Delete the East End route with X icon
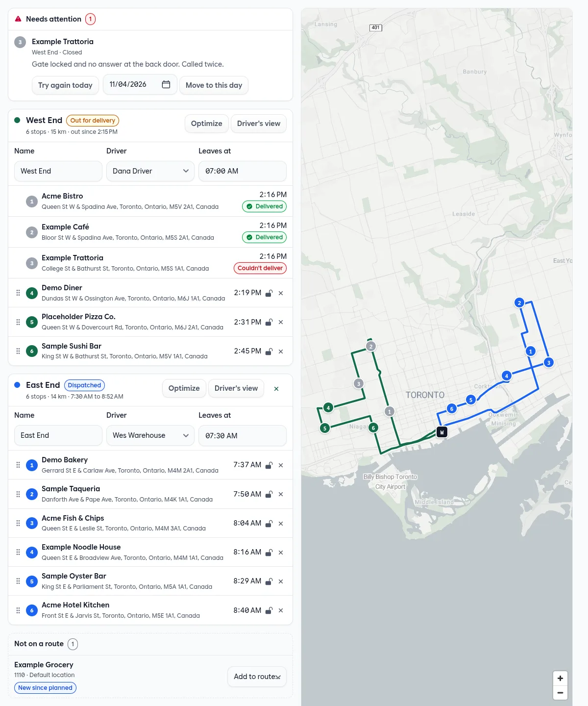The image size is (588, 706). (276, 389)
